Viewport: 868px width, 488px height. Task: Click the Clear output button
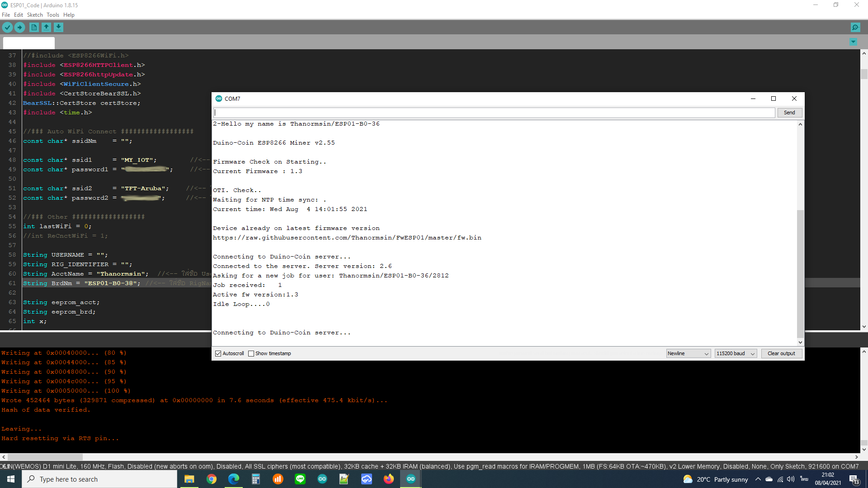pos(781,353)
